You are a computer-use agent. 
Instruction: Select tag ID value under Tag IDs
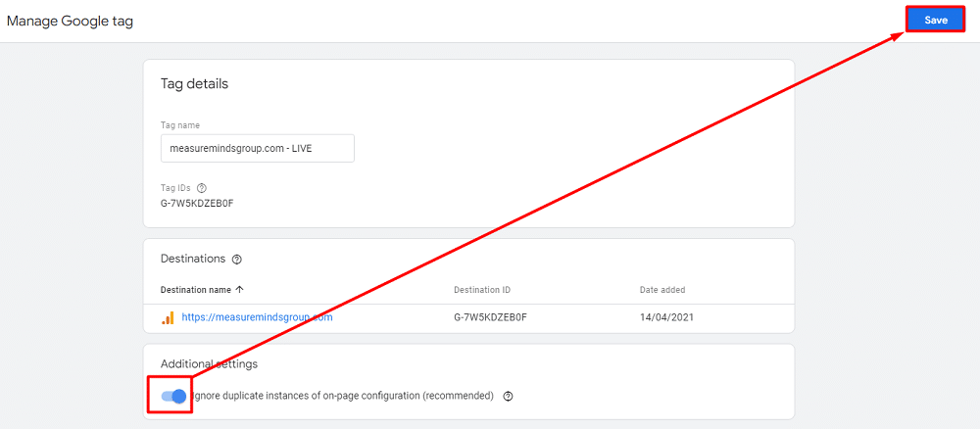coord(198,203)
